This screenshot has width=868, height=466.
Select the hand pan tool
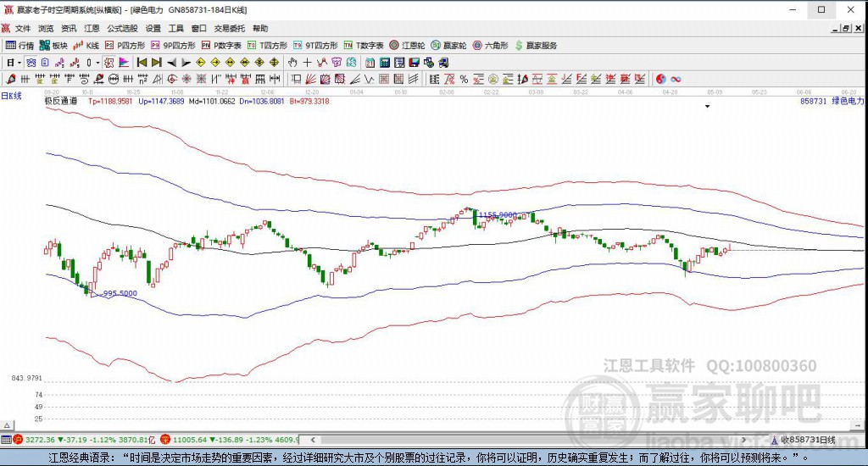pyautogui.click(x=292, y=63)
